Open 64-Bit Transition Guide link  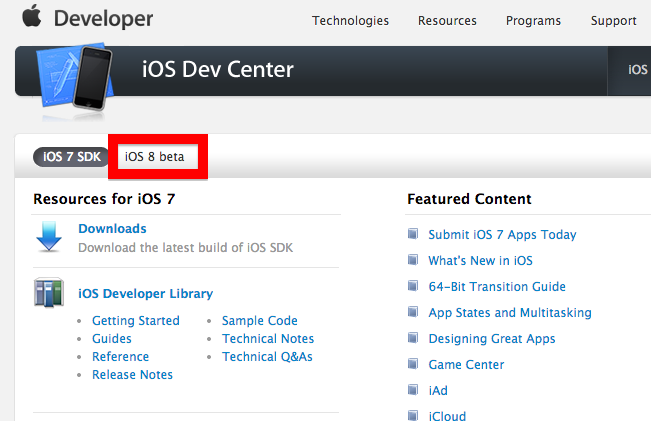coord(497,286)
